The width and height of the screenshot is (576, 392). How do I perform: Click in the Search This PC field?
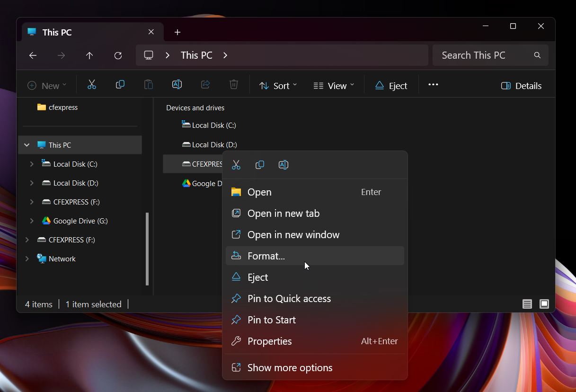click(x=490, y=55)
